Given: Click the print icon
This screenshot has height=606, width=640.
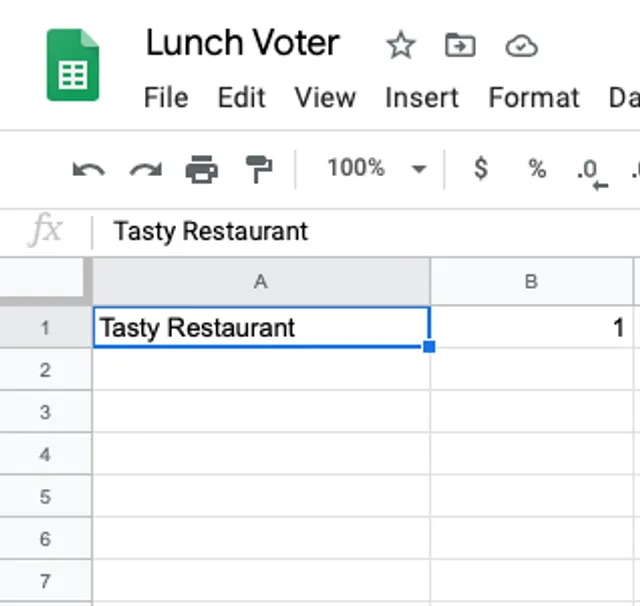Looking at the screenshot, I should click(202, 169).
